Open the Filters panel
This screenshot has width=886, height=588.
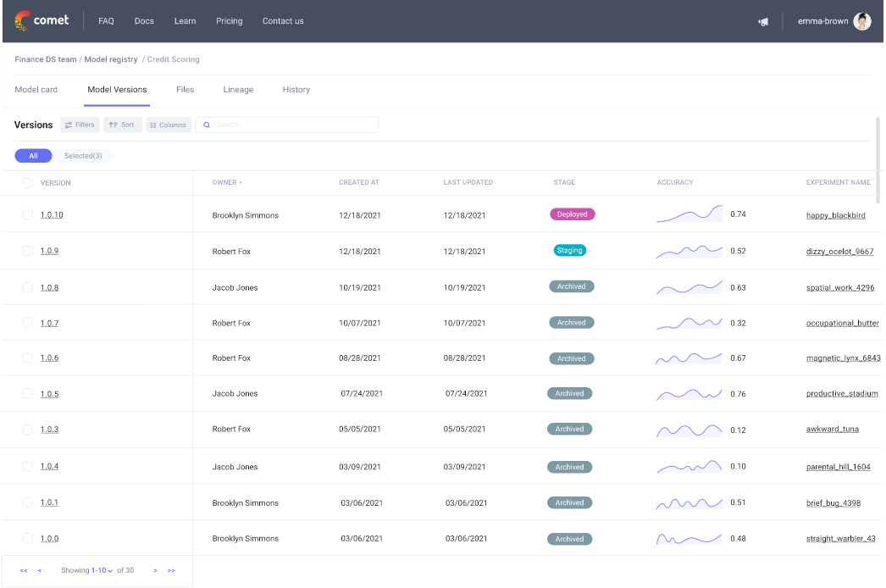(x=80, y=125)
